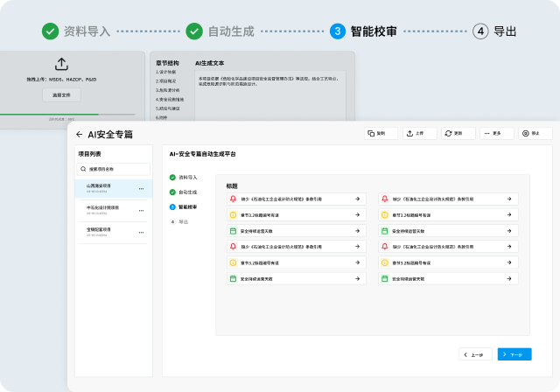This screenshot has height=392, width=560.
Task: Click the top banner 自动生成 green checkmark
Action: pyautogui.click(x=194, y=31)
